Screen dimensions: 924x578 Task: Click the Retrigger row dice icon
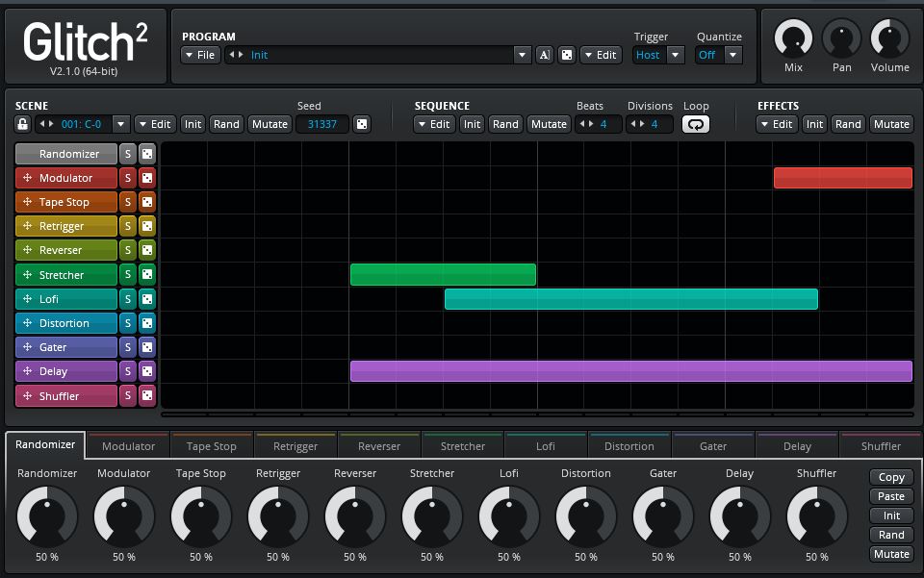[x=147, y=226]
